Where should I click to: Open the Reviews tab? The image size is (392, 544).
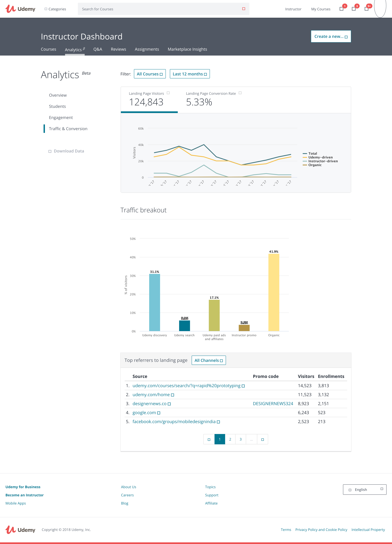click(118, 49)
